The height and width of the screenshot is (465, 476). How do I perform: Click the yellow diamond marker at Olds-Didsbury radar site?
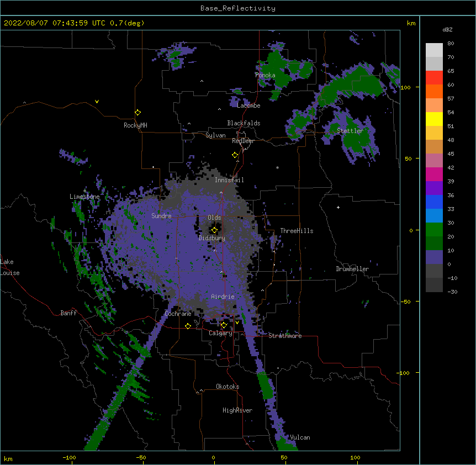point(214,230)
